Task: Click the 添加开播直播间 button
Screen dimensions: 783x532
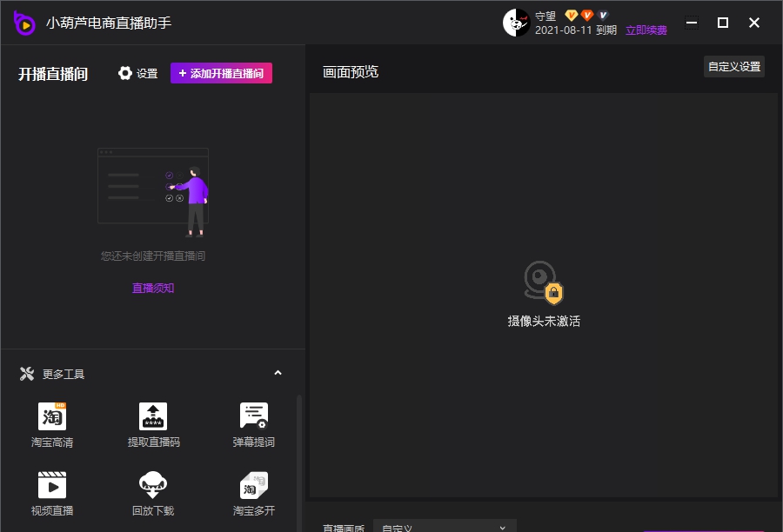Action: (221, 73)
